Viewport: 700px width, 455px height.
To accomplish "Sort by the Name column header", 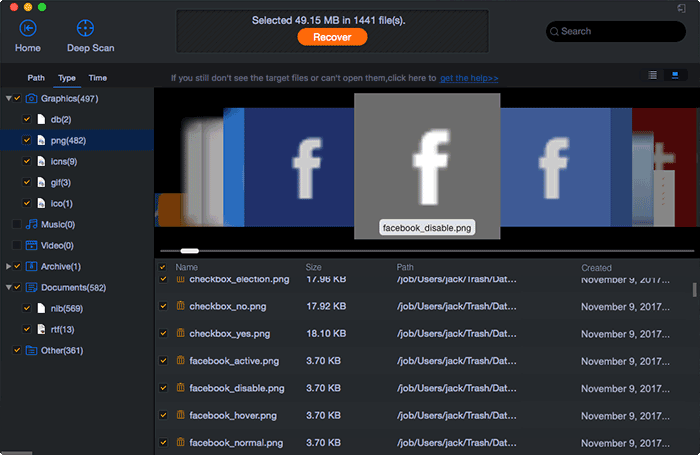I will tap(187, 267).
